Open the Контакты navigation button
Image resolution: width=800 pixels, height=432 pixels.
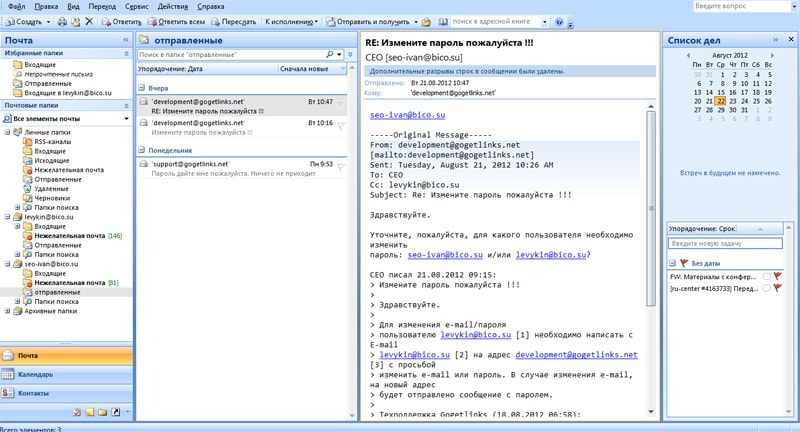(x=66, y=393)
